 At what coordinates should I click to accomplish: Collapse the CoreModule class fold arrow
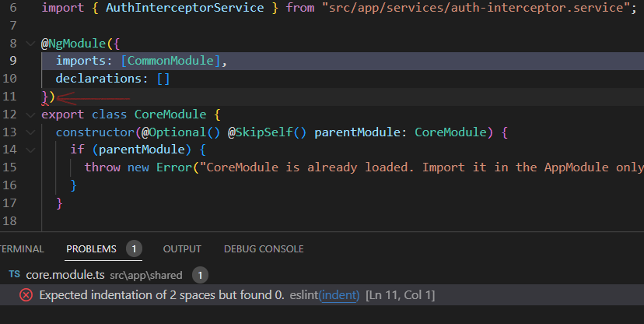(30, 114)
